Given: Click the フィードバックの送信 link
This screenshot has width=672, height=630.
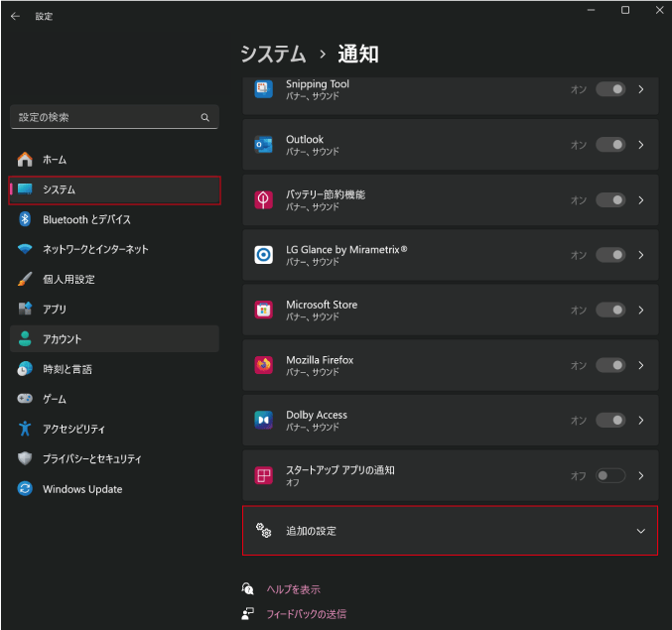Looking at the screenshot, I should [306, 614].
